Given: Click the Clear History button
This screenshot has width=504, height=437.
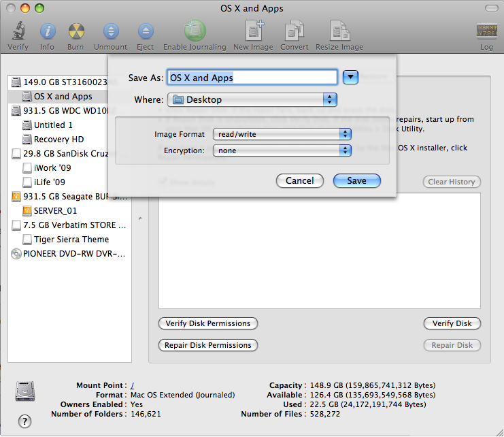Looking at the screenshot, I should [452, 182].
